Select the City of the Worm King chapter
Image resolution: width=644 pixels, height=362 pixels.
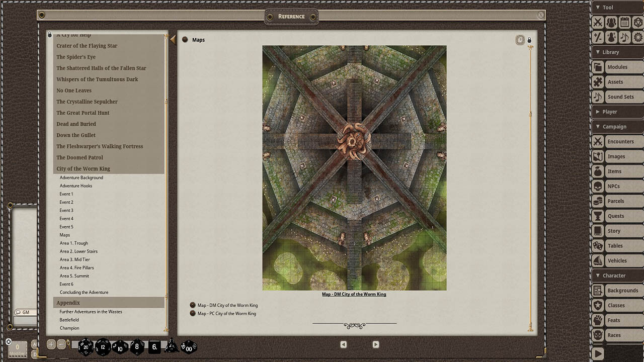(84, 168)
